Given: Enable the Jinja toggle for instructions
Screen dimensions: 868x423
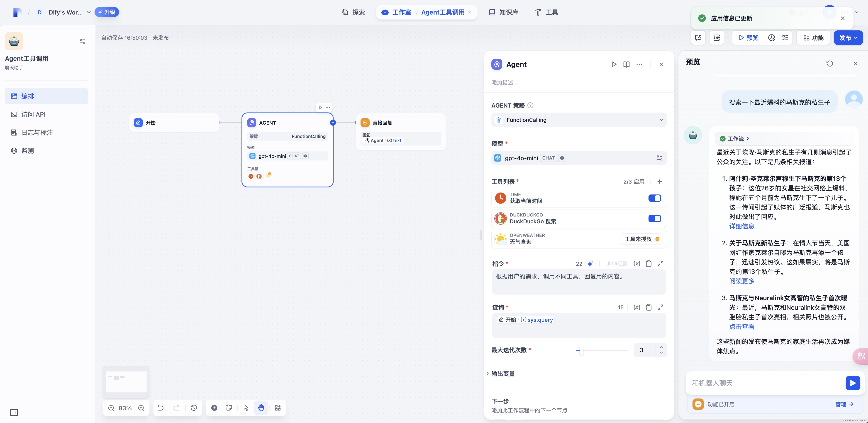Looking at the screenshot, I should 622,264.
